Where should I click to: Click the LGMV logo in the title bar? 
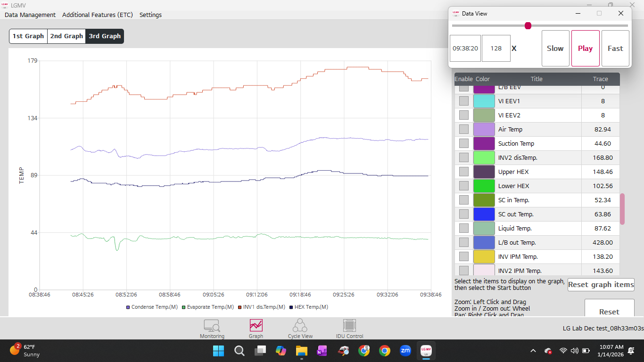click(6, 5)
